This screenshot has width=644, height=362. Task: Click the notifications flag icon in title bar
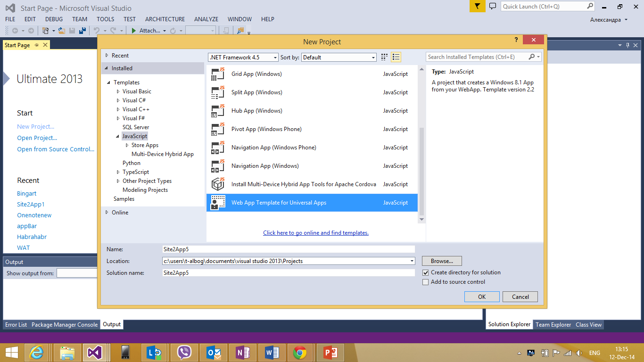(477, 6)
